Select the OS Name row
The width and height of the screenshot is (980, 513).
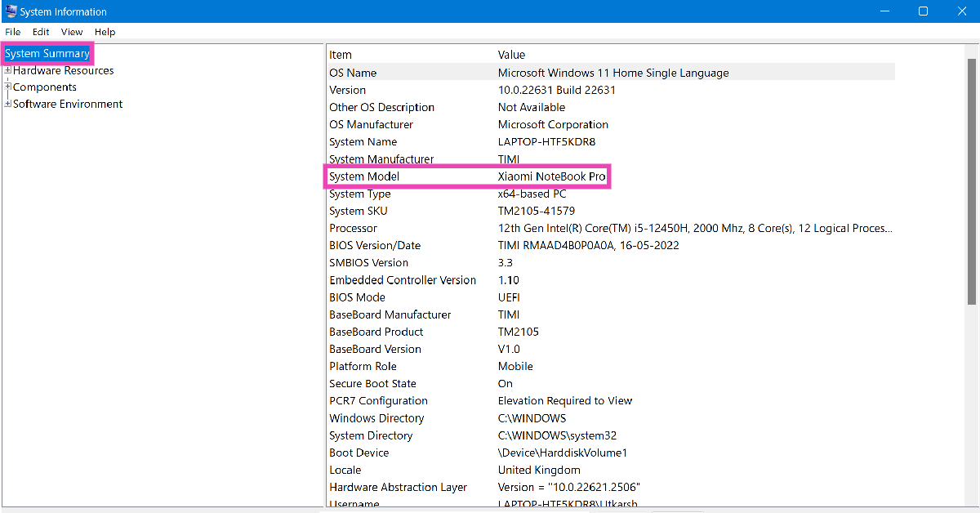353,73
